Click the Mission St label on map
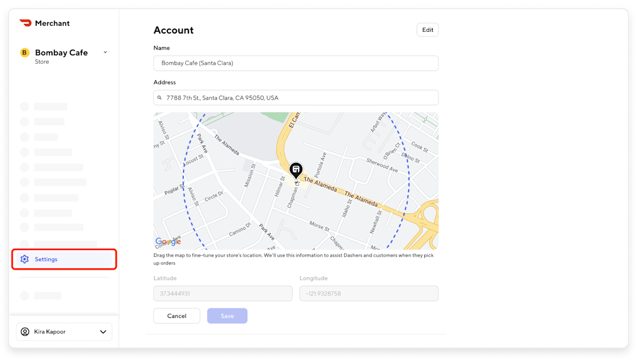Image resolution: width=637 pixels, height=364 pixels. (249, 176)
